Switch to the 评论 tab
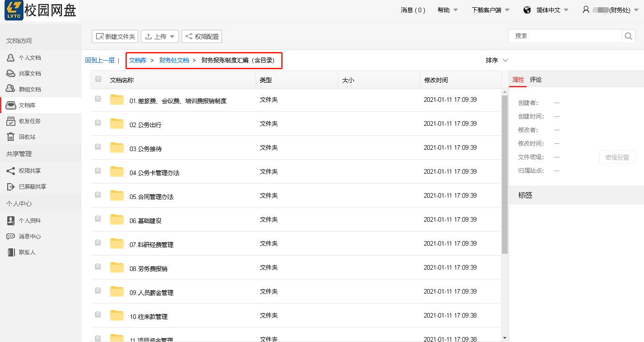 point(536,80)
